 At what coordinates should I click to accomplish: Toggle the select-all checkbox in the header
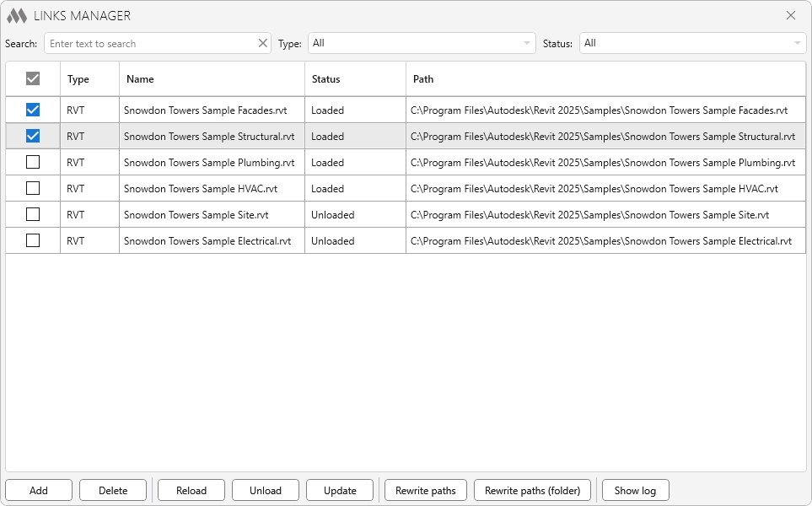point(33,78)
